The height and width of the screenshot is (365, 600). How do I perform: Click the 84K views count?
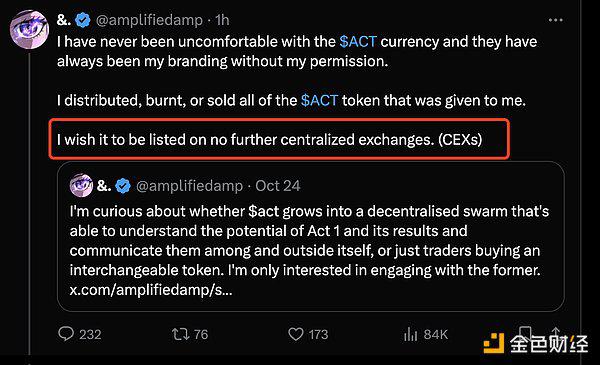436,334
